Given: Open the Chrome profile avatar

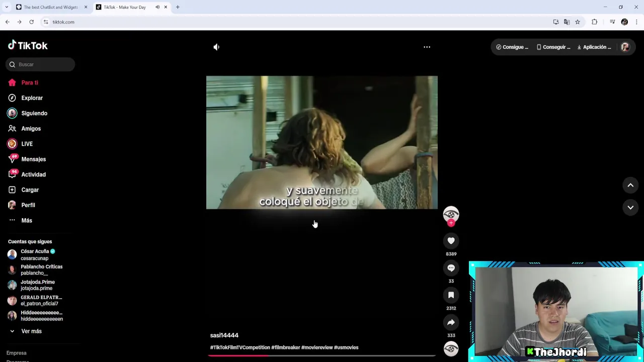Looking at the screenshot, I should [624, 22].
